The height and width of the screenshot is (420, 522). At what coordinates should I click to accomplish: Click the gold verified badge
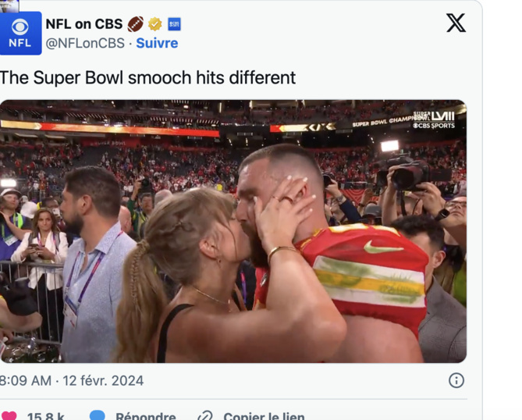point(155,24)
